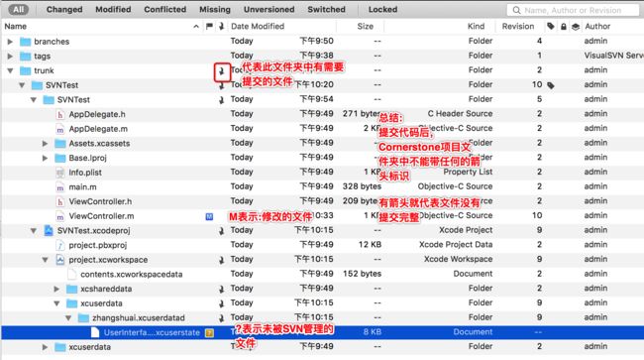Click the ViewController.h file icon
Screen dimensions: 644x360
point(60,201)
